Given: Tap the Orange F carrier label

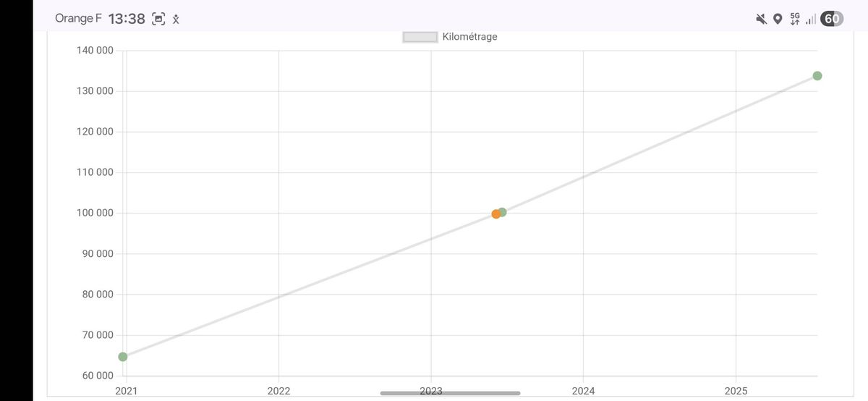Looking at the screenshot, I should click(x=78, y=19).
